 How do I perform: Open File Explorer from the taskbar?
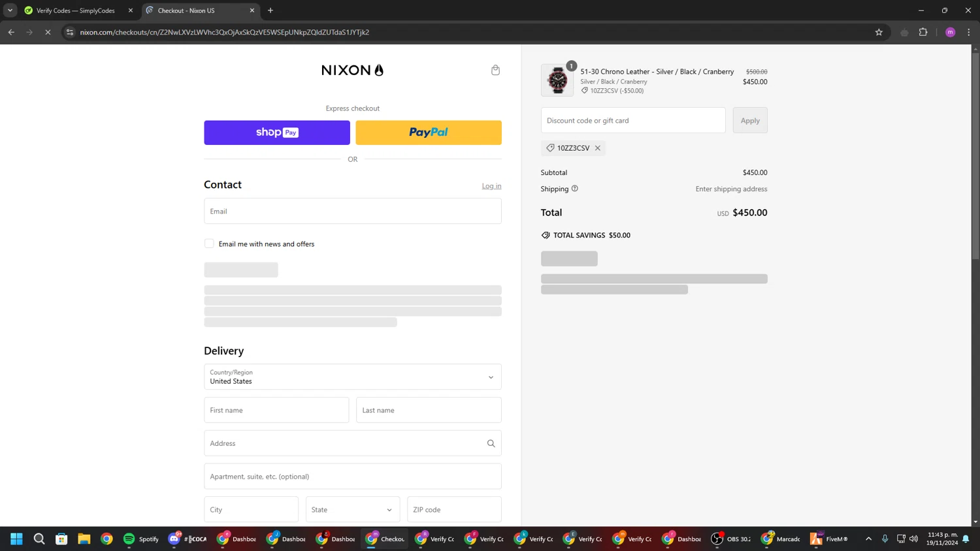pos(84,539)
